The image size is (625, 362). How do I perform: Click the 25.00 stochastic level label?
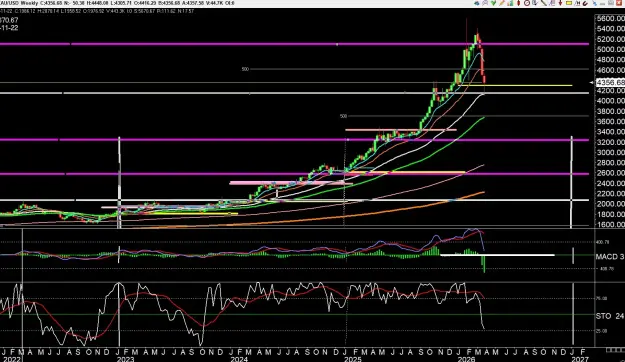601,331
